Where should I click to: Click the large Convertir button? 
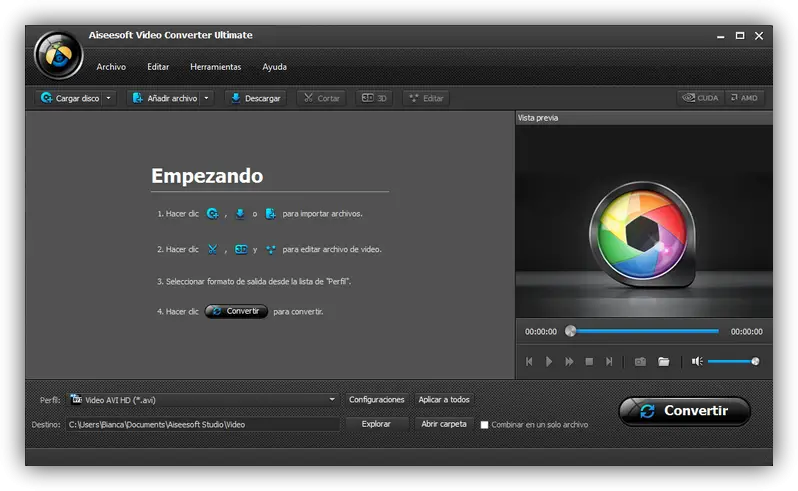point(684,411)
